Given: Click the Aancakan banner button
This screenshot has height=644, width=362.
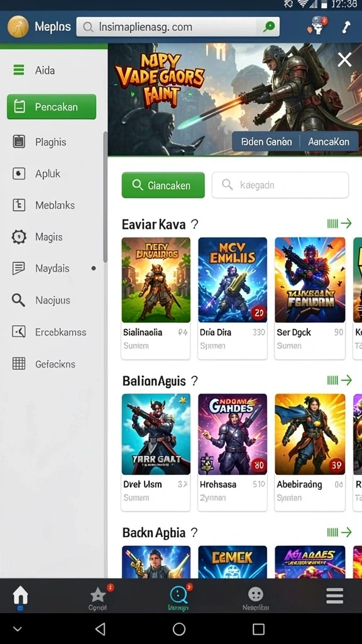Looking at the screenshot, I should (x=329, y=142).
